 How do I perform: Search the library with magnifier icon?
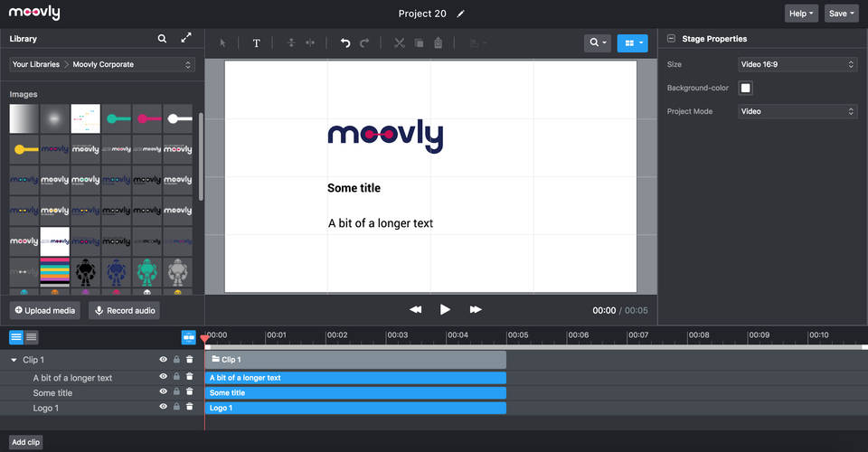(x=162, y=39)
